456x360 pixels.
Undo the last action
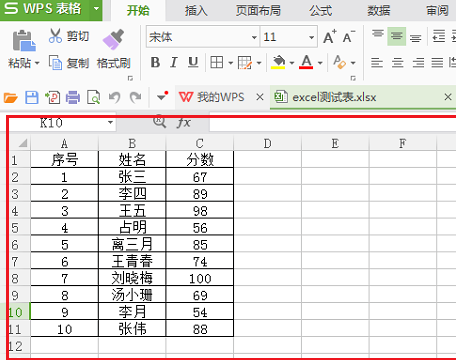tap(114, 98)
